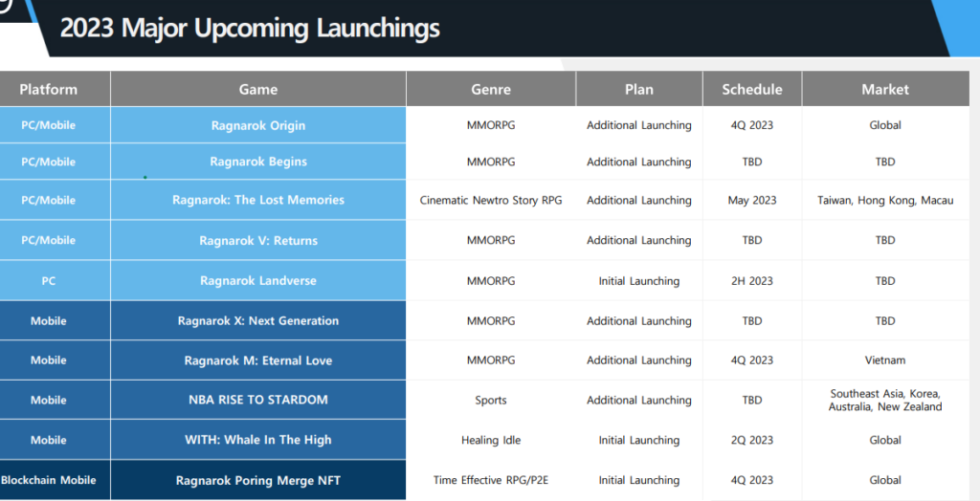The height and width of the screenshot is (501, 980).
Task: Click 'Ragnarok X: Next Generation' cell
Action: click(x=258, y=321)
